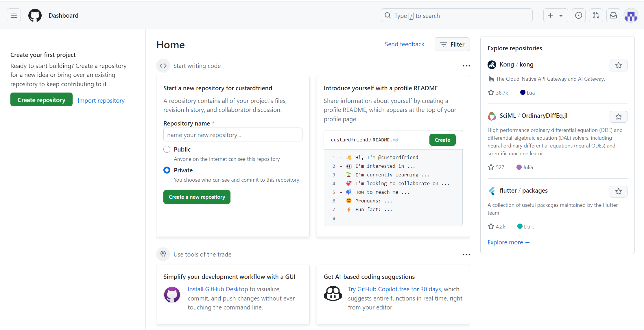Select the Public visibility radio button
The height and width of the screenshot is (330, 644).
coord(167,149)
